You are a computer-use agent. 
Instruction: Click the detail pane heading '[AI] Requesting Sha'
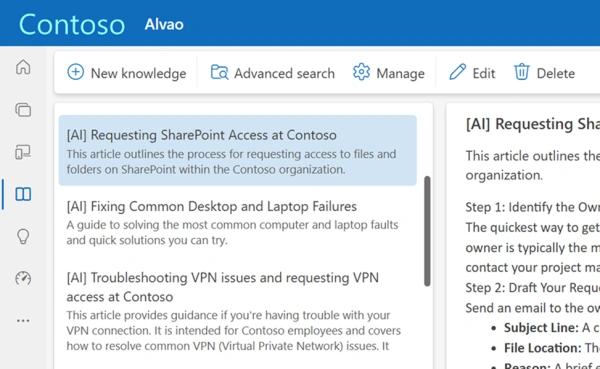pyautogui.click(x=533, y=124)
